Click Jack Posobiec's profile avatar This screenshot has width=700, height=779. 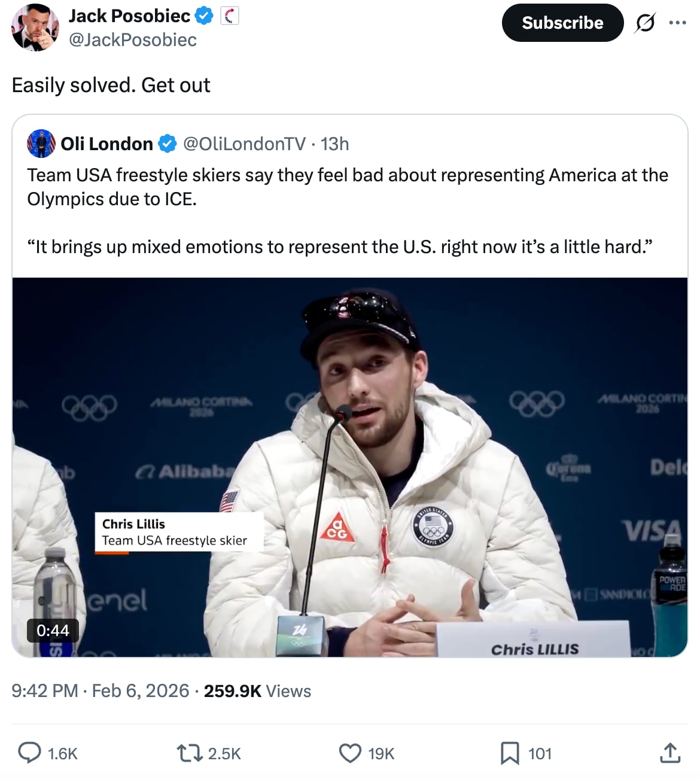pos(35,26)
